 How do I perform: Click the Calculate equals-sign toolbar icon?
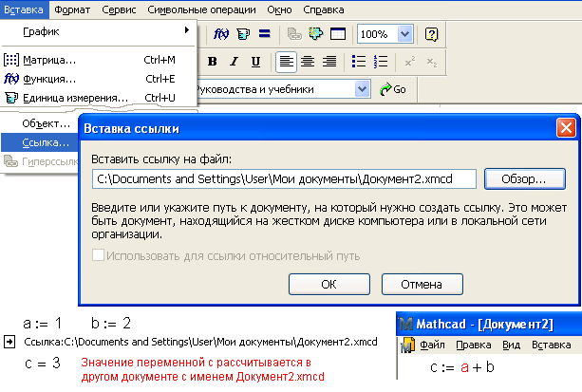tap(264, 34)
